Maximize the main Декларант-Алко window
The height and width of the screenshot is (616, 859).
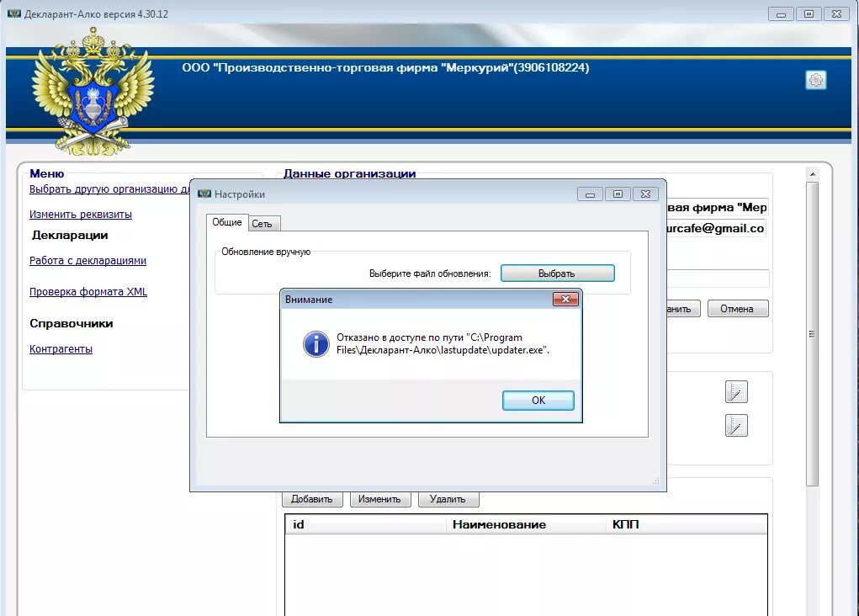click(x=809, y=14)
